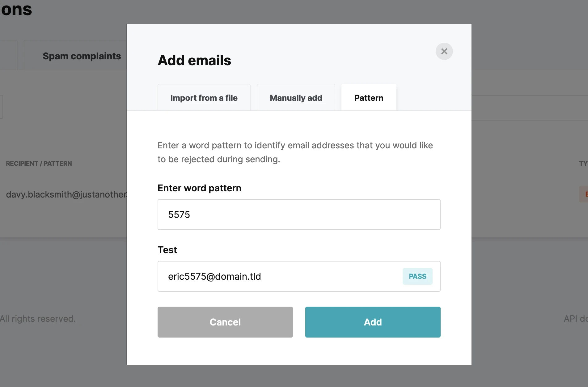Screen dimensions: 588x387
Task: Click the PASS result badge
Action: pyautogui.click(x=417, y=276)
